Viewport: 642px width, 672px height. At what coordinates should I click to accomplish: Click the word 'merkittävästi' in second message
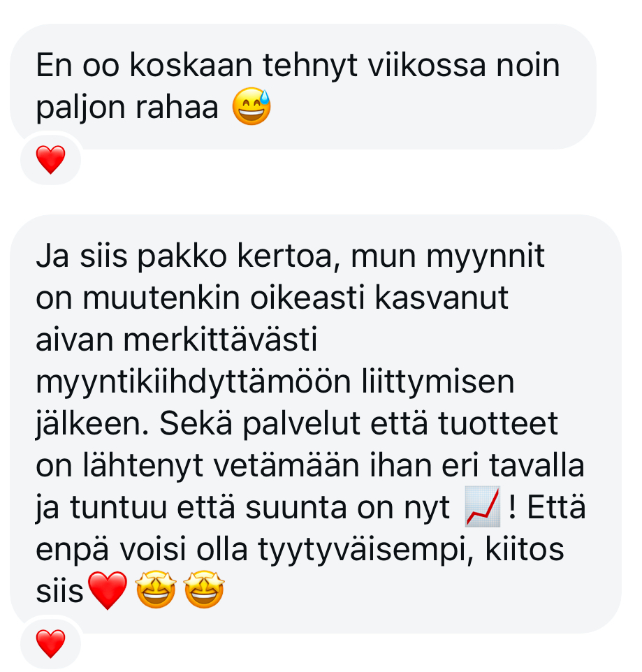[220, 339]
